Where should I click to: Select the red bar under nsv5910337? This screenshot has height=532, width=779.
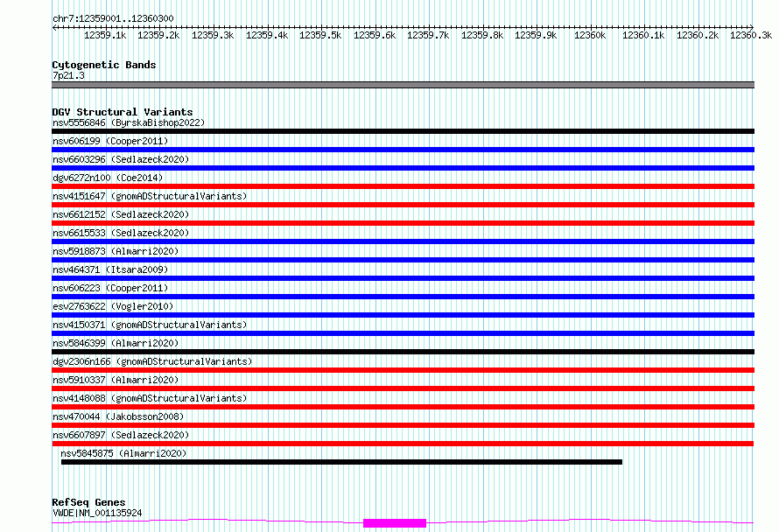click(x=403, y=388)
